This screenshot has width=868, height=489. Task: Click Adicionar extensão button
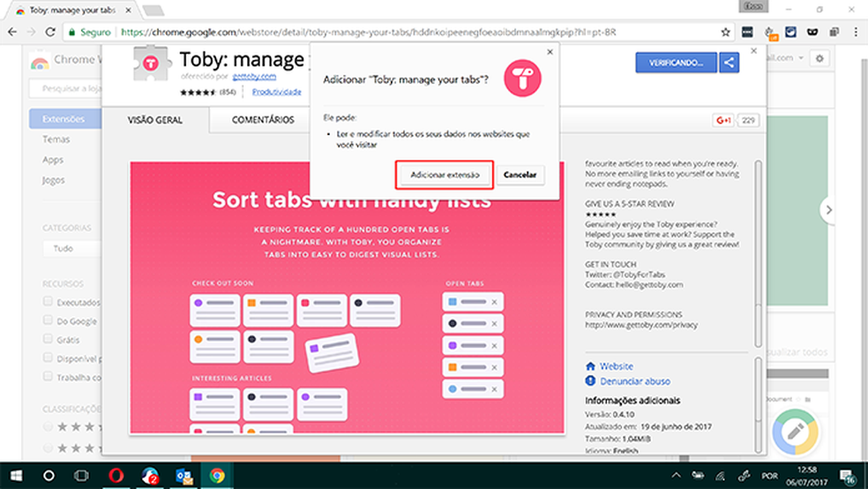[445, 175]
